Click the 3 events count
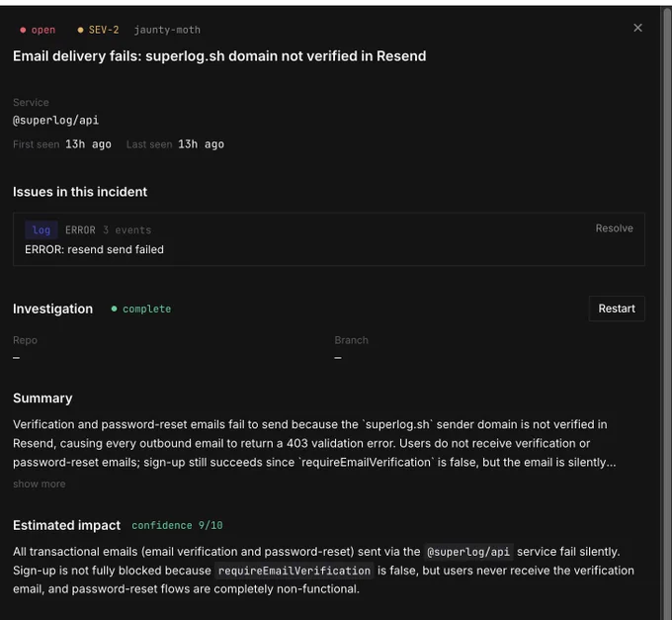The image size is (672, 620). (126, 230)
